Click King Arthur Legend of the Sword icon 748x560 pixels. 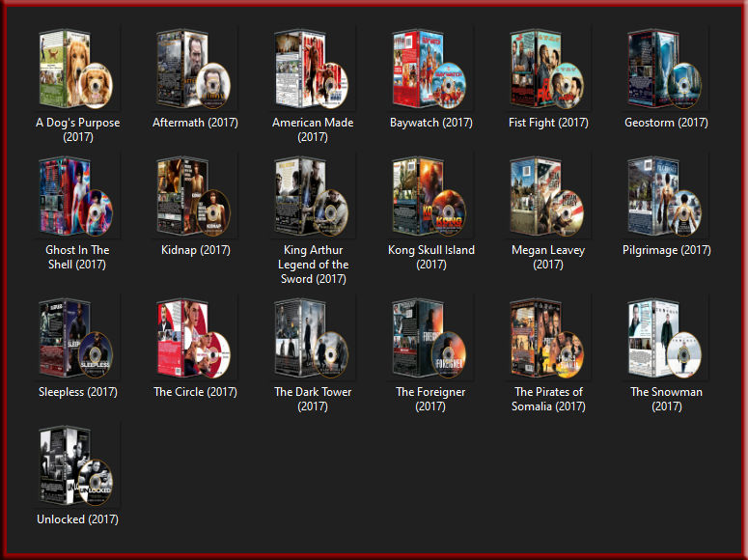[x=312, y=197]
